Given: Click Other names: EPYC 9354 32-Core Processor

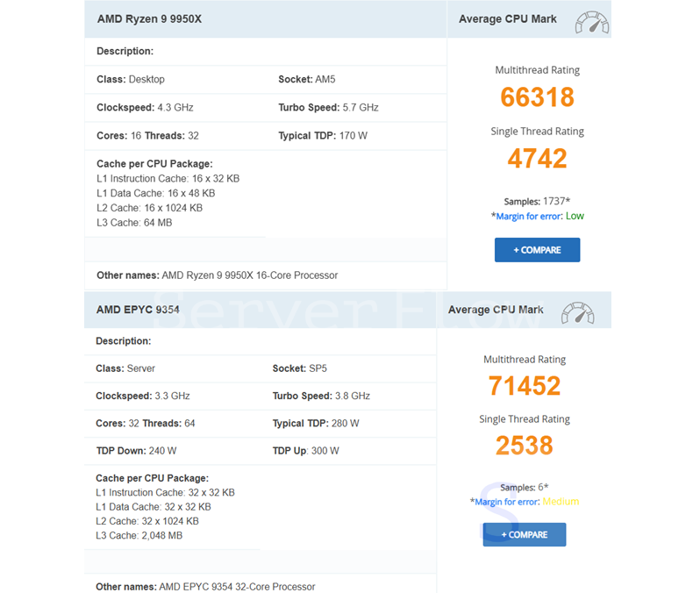Looking at the screenshot, I should tap(205, 587).
